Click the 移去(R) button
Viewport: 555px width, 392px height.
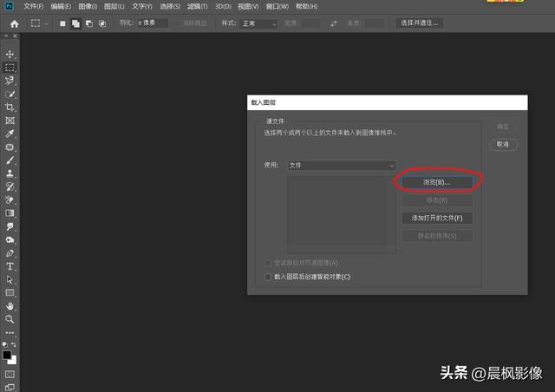tap(437, 200)
